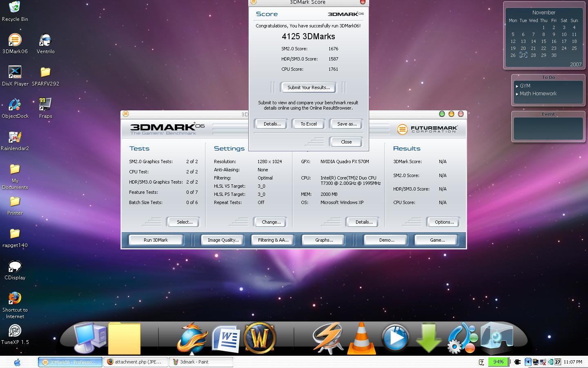Open the blue play button player in the dock
This screenshot has width=588, height=368.
[395, 338]
